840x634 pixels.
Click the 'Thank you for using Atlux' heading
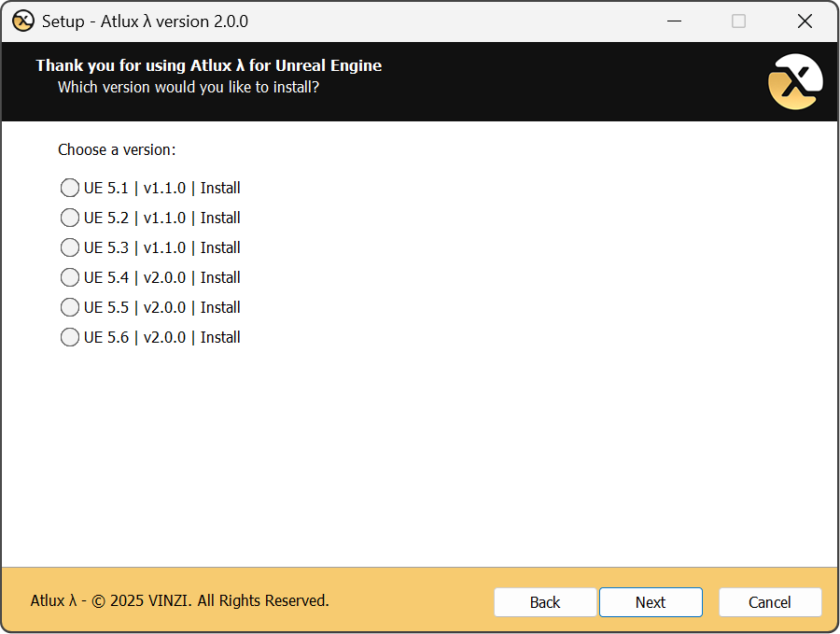tap(209, 65)
